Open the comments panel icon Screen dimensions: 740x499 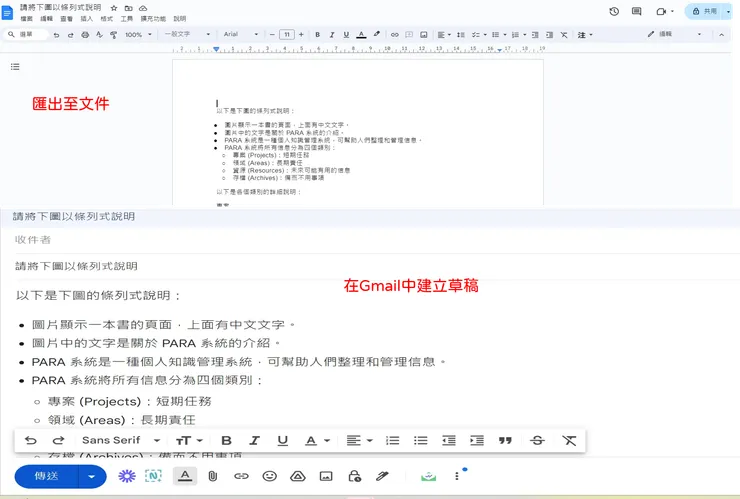point(637,11)
